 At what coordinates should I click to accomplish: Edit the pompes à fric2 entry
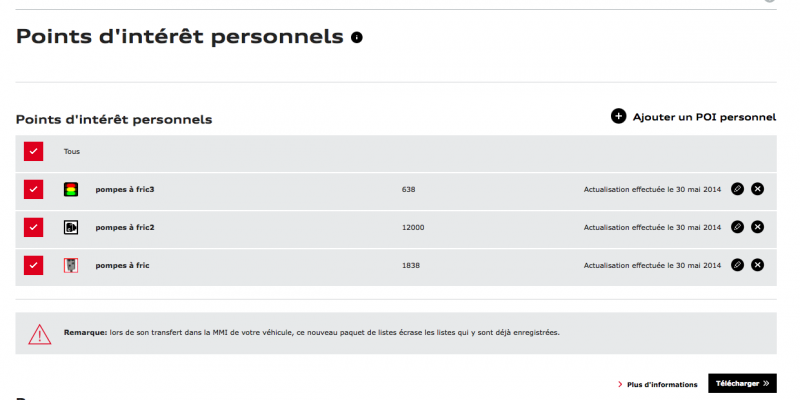pyautogui.click(x=737, y=227)
